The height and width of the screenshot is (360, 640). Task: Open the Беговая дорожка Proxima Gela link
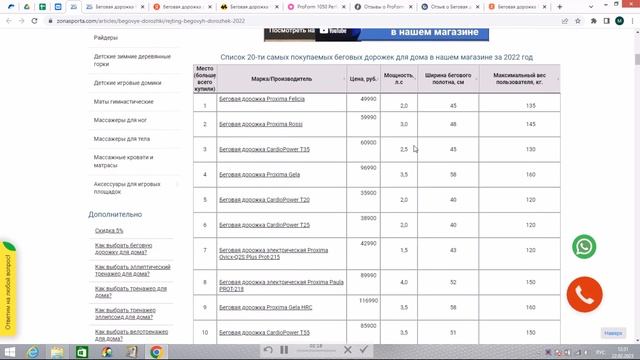coord(259,175)
